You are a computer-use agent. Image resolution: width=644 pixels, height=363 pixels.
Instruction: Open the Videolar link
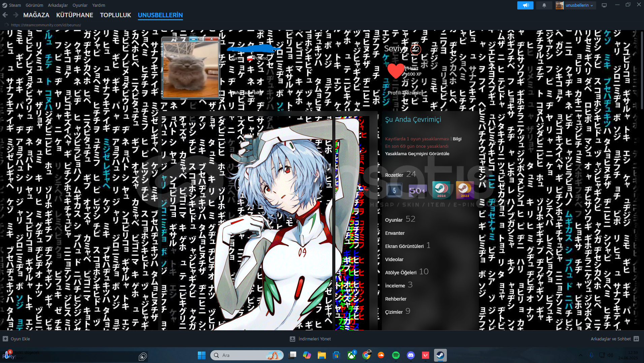394,259
